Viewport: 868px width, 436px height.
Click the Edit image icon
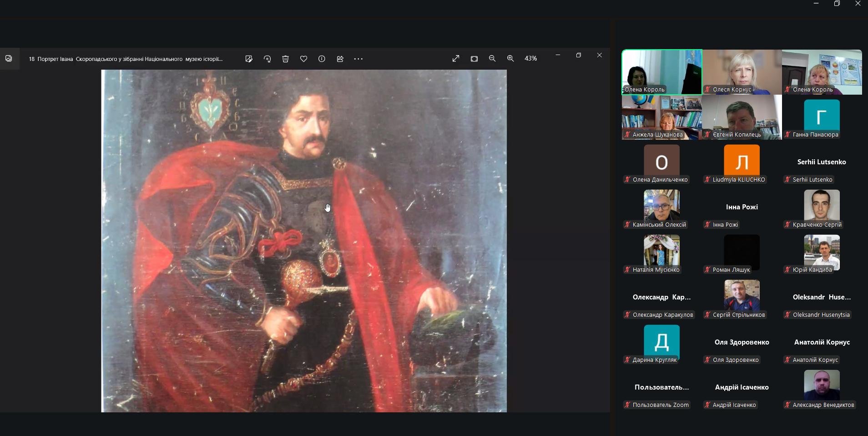pos(249,59)
